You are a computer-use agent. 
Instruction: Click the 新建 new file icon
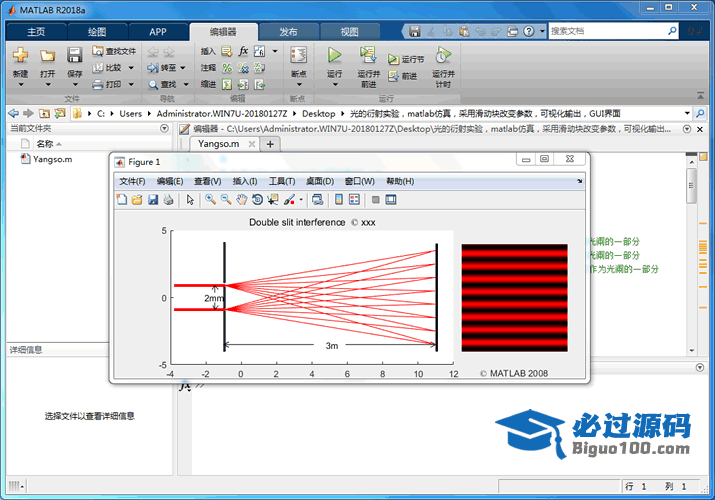tap(20, 55)
